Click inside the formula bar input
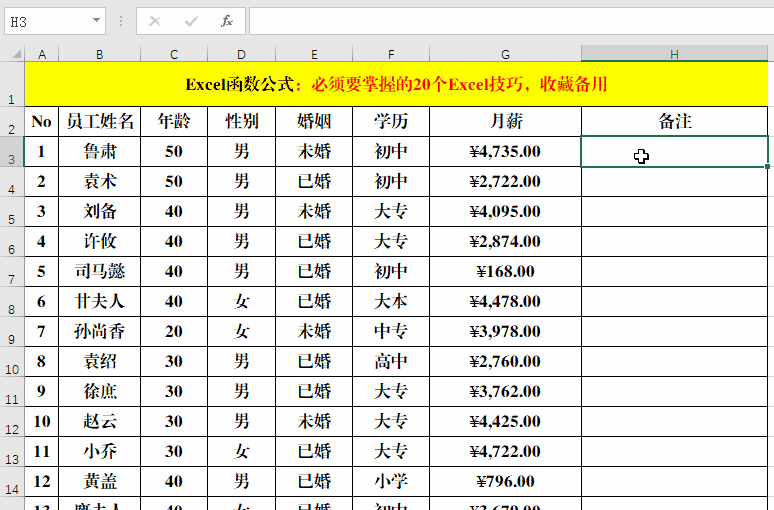Image resolution: width=774 pixels, height=510 pixels. pyautogui.click(x=511, y=21)
